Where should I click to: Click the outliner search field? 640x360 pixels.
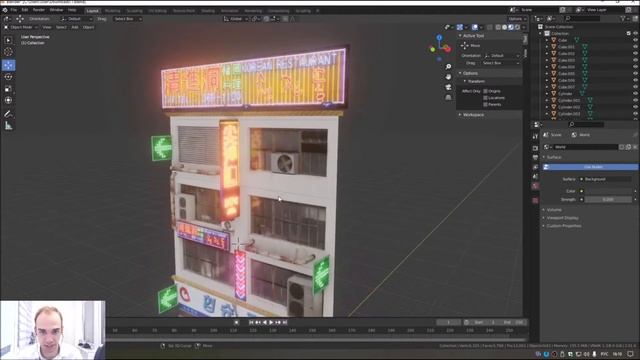tap(582, 18)
